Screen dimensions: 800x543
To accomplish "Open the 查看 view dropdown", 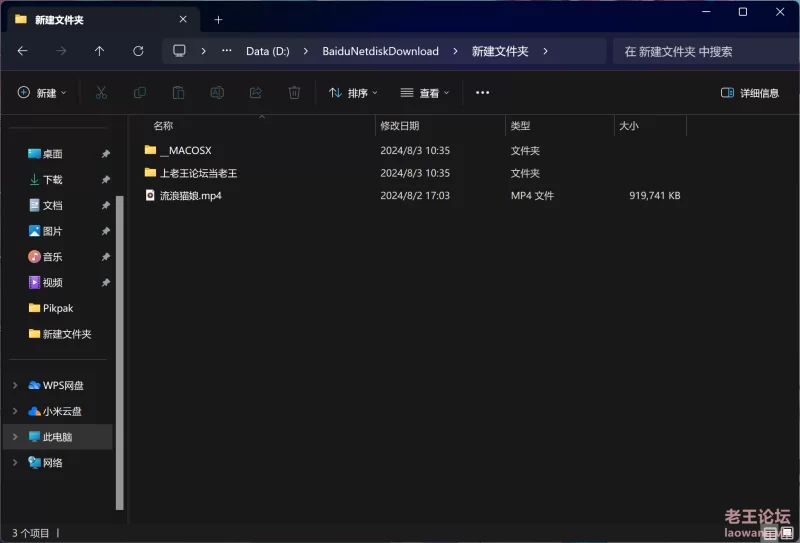I will (425, 93).
